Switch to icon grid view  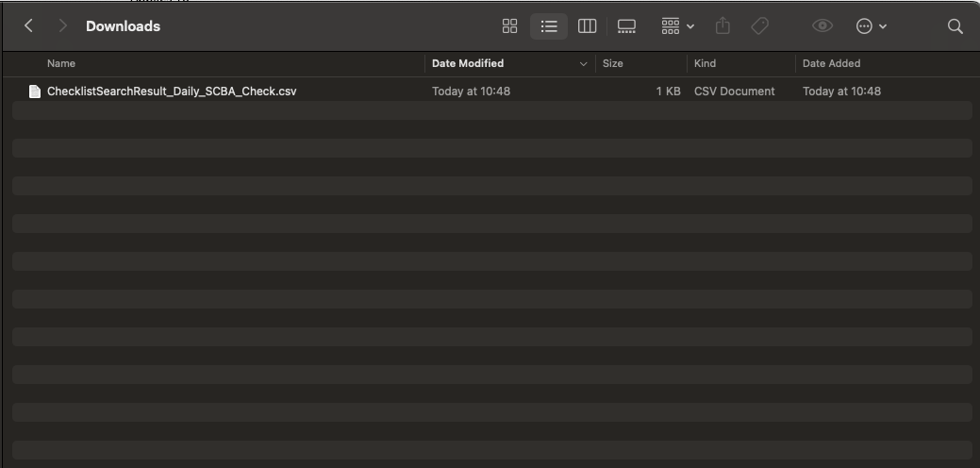pyautogui.click(x=509, y=26)
